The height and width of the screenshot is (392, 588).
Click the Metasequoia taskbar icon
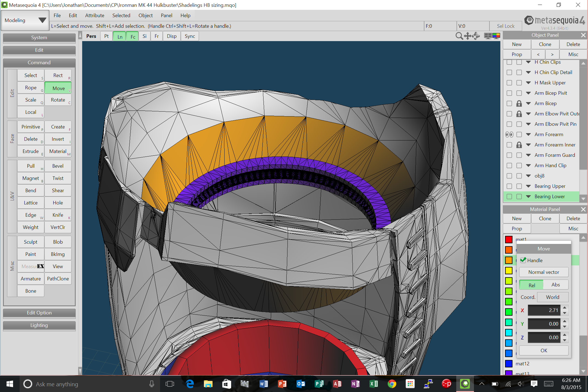(x=465, y=384)
